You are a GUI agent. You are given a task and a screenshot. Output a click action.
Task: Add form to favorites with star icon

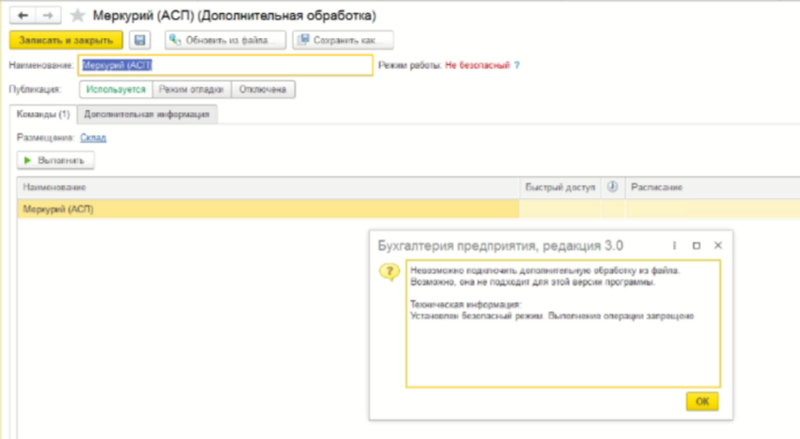[76, 16]
